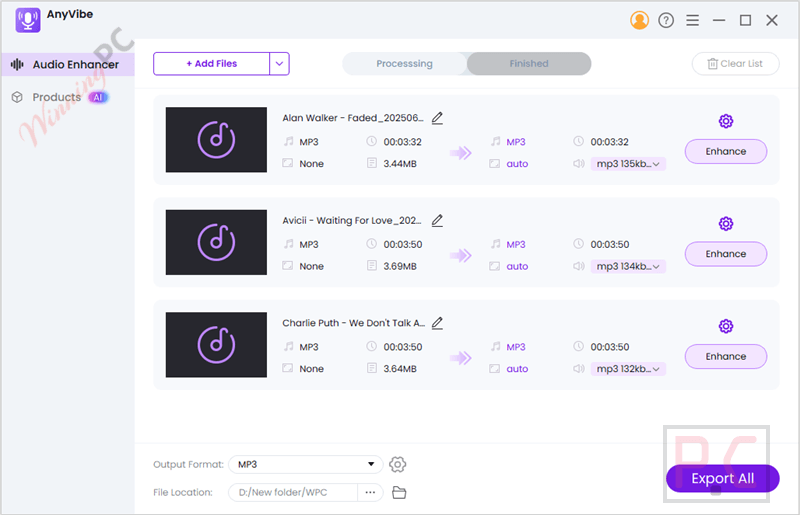Click the Export All button
Viewport: 800px width, 515px height.
point(722,479)
